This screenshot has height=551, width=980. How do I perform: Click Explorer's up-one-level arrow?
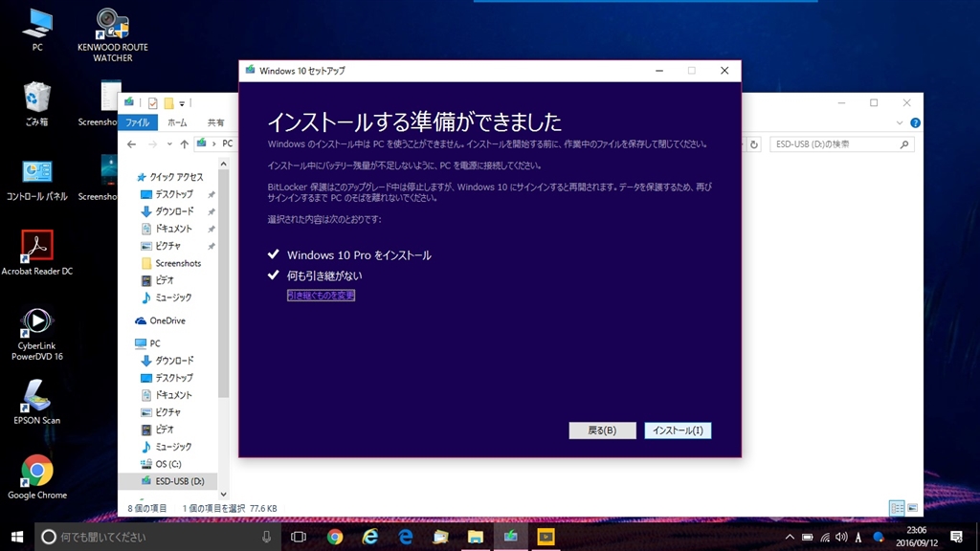pyautogui.click(x=185, y=144)
